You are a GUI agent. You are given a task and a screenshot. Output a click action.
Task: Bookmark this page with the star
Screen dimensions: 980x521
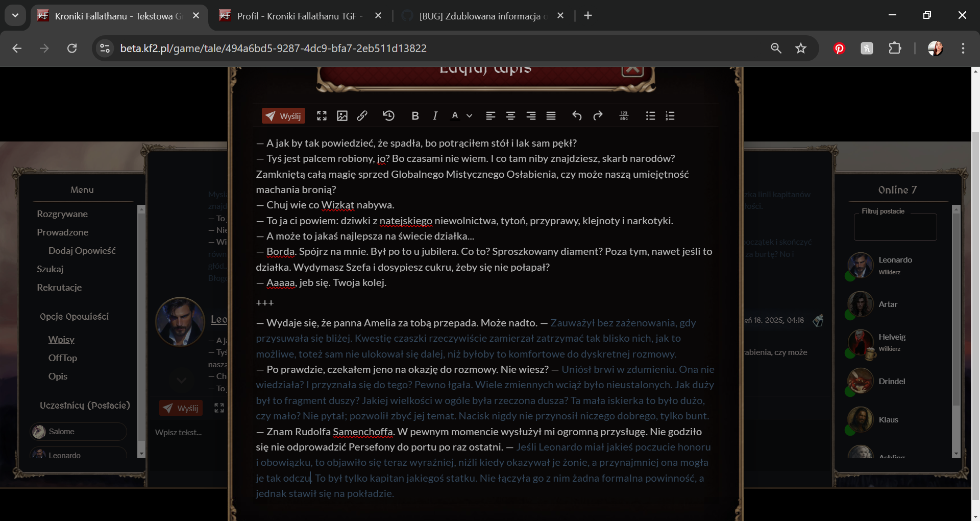click(x=801, y=49)
